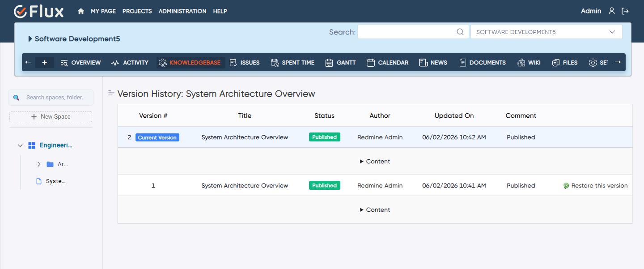Switch to the Gantt tab
Screen dimensions: 644x269
(340, 63)
